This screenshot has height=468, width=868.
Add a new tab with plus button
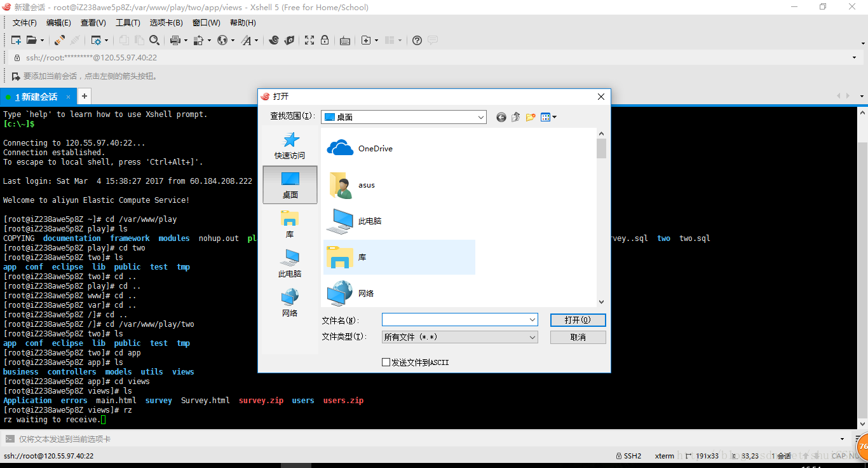85,97
